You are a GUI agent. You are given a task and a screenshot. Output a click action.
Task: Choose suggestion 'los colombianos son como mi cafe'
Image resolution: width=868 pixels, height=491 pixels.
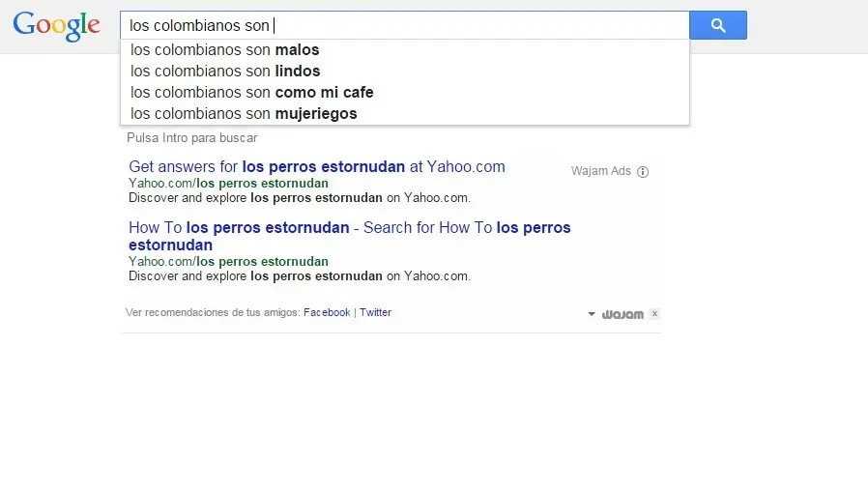[251, 93]
